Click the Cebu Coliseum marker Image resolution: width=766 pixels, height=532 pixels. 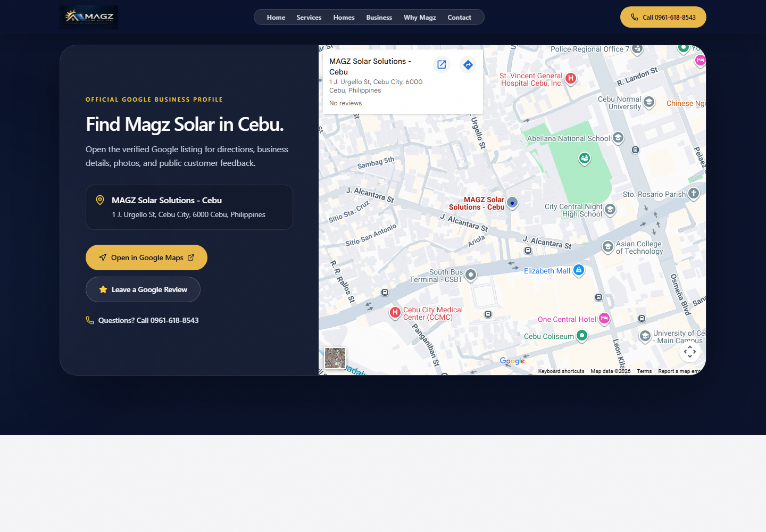(582, 335)
